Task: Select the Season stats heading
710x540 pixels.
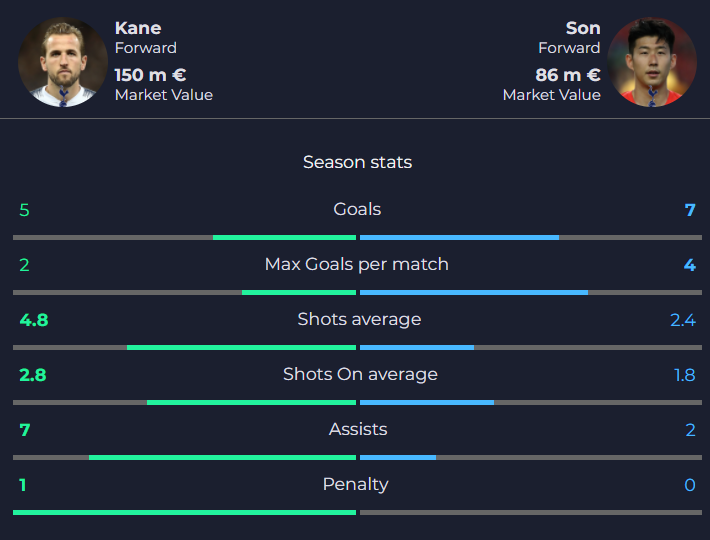Action: click(x=357, y=162)
